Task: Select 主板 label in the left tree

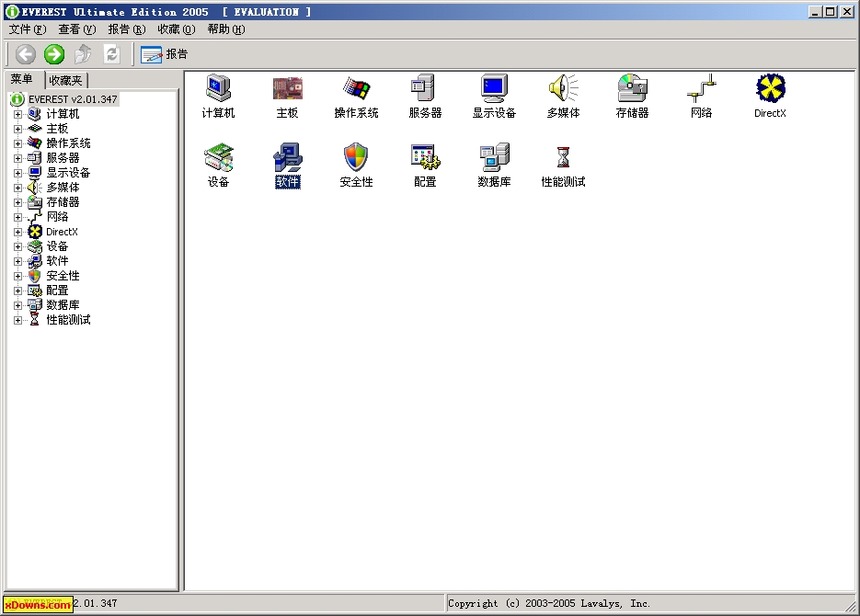Action: point(57,129)
